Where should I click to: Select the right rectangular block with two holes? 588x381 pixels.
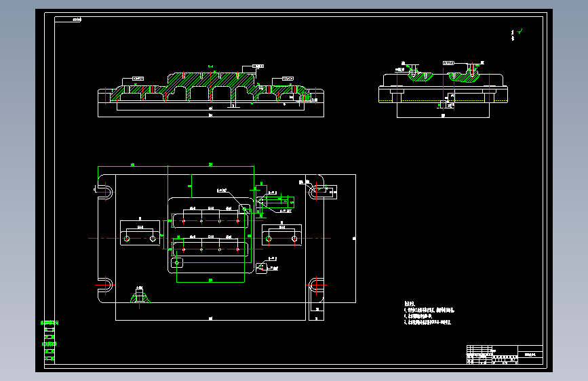coord(281,235)
